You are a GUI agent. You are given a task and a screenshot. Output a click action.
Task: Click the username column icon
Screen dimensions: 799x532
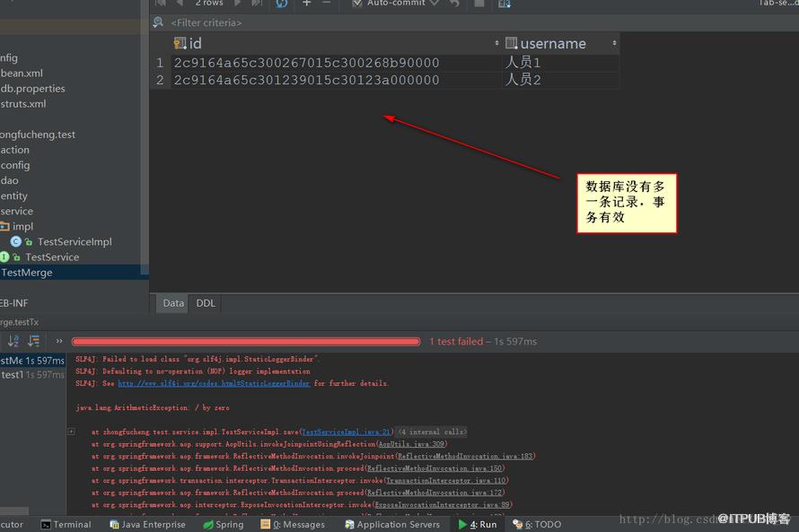tap(511, 43)
